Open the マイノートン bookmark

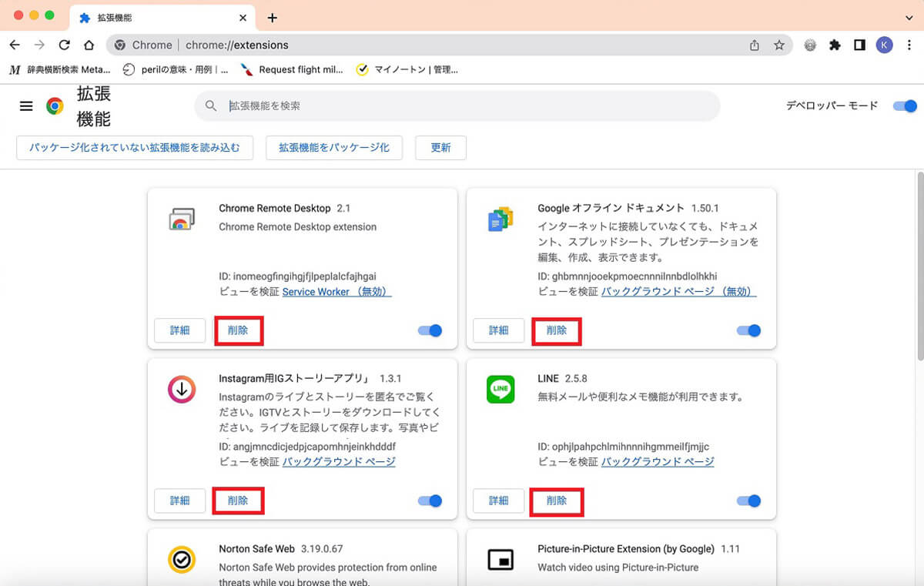[407, 69]
